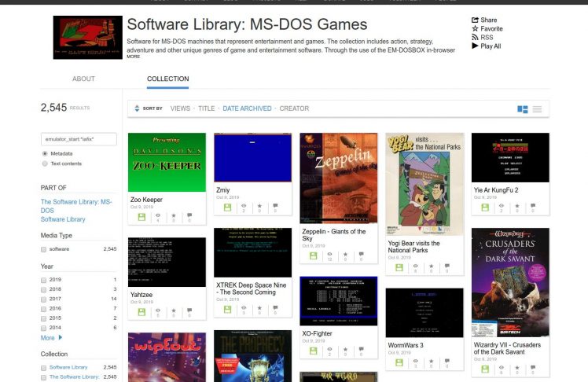The width and height of the screenshot is (588, 382).
Task: Open Software Library link under Part Of
Action: pos(63,219)
